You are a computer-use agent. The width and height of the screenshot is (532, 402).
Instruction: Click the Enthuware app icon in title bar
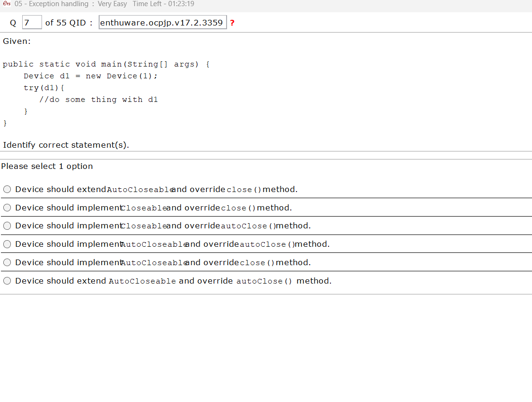(x=7, y=4)
